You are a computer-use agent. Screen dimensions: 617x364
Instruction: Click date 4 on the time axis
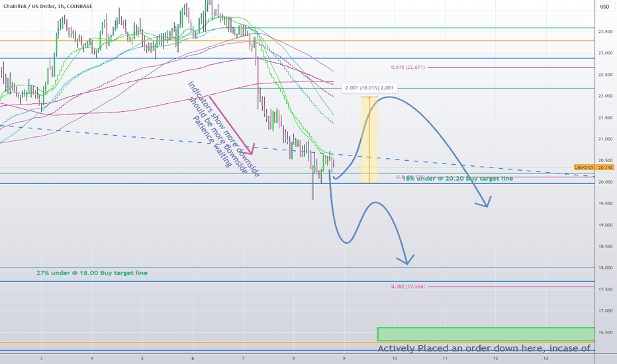click(91, 359)
